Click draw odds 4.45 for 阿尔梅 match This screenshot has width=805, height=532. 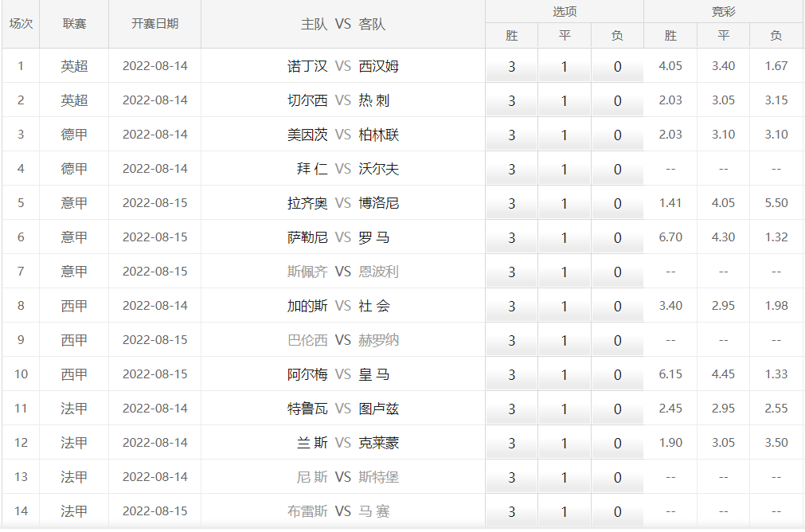[x=723, y=374]
